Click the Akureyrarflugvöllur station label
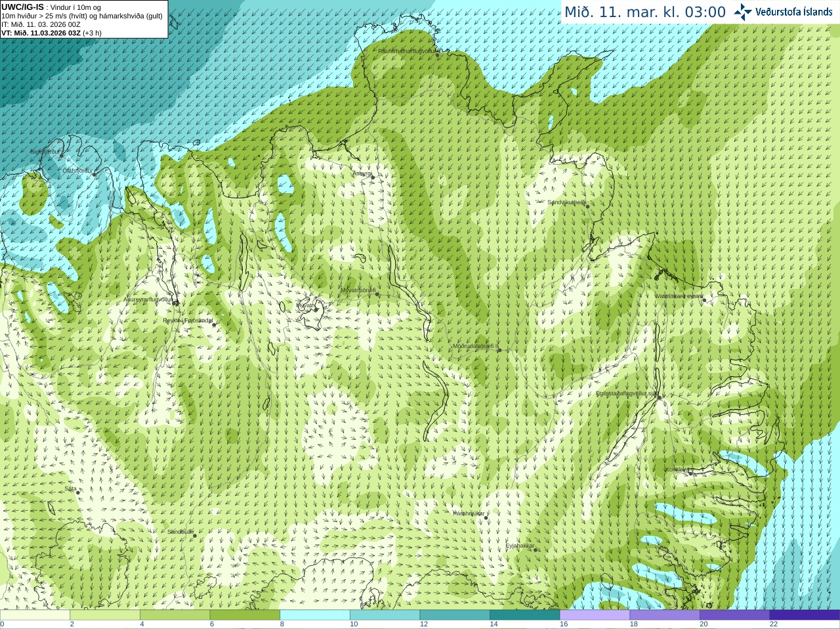 (x=148, y=299)
